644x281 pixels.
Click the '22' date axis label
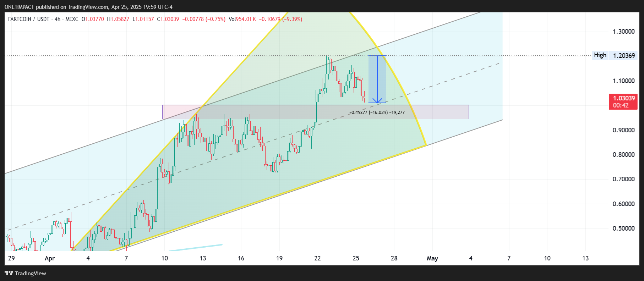pyautogui.click(x=317, y=258)
